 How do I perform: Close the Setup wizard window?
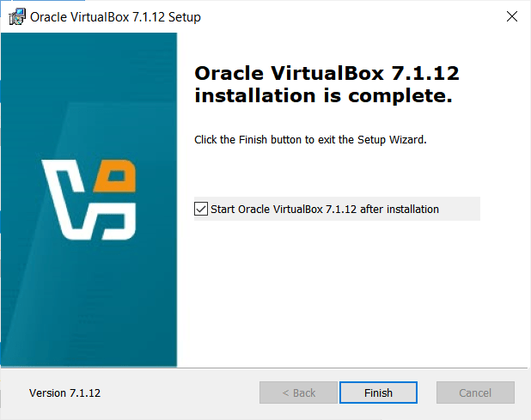511,16
